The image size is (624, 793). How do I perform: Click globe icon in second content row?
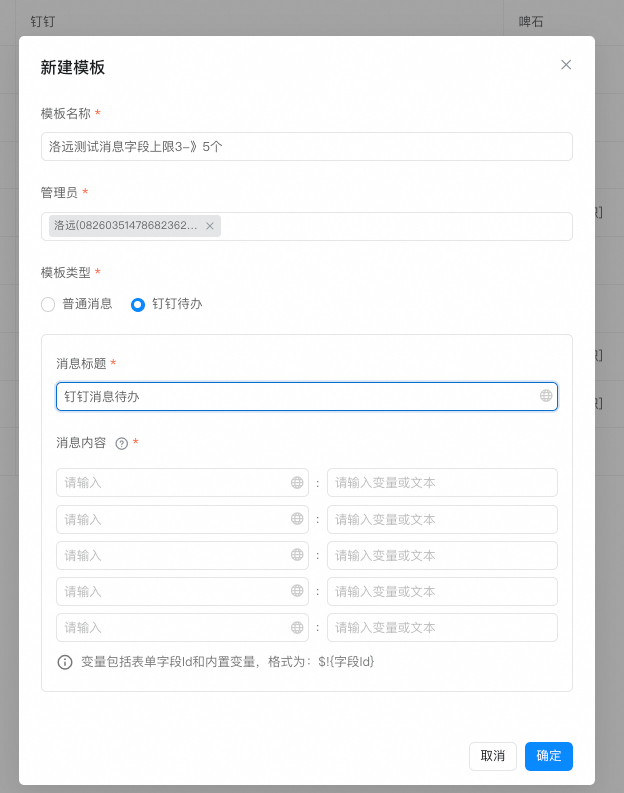tap(297, 519)
